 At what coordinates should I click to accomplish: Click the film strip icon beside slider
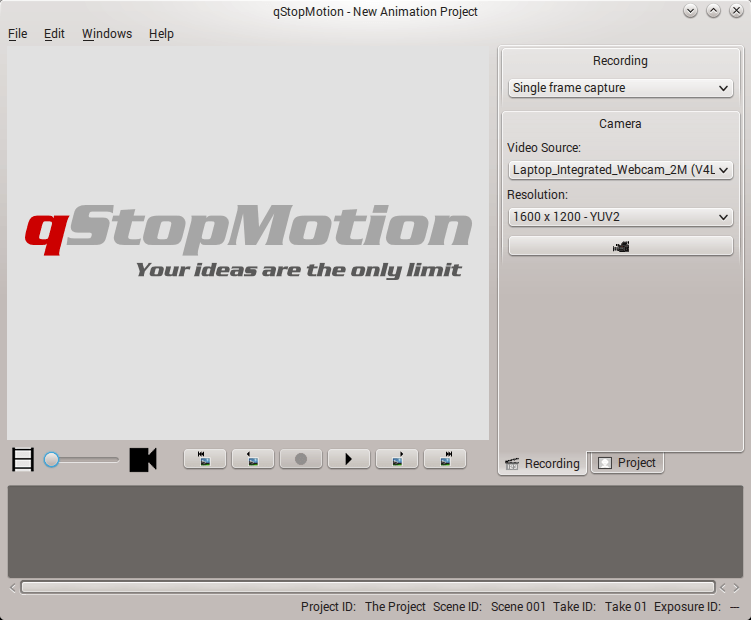[23, 459]
